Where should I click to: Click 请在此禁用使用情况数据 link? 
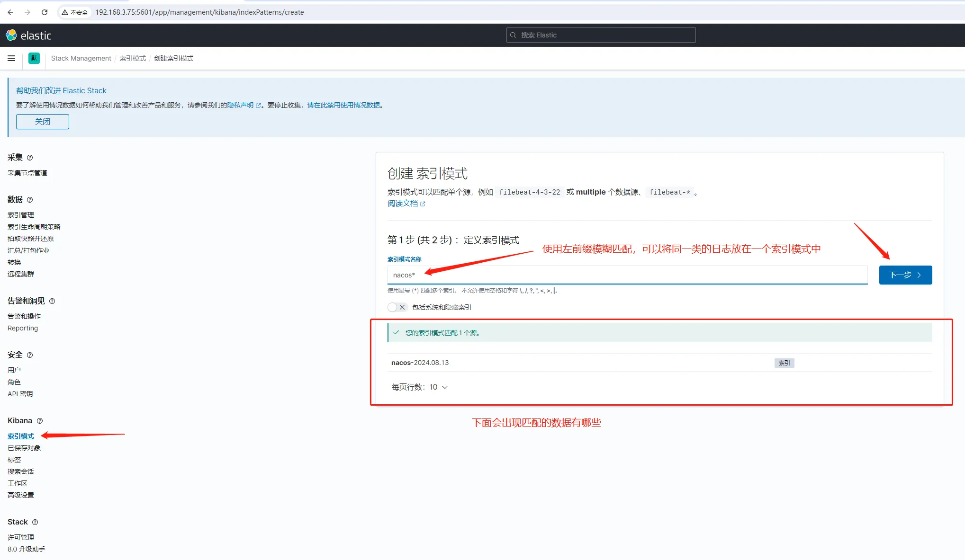[x=343, y=105]
